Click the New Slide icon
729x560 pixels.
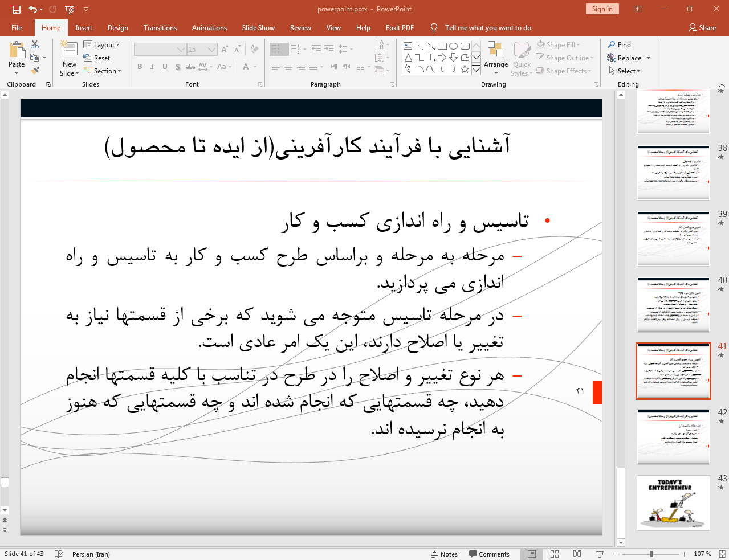pos(69,49)
